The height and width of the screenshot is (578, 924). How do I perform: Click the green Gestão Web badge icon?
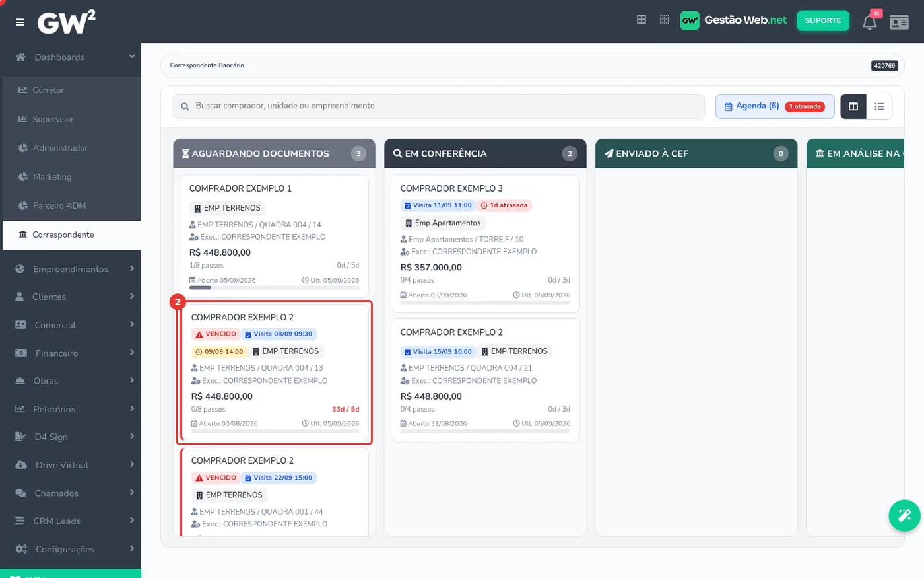(690, 20)
